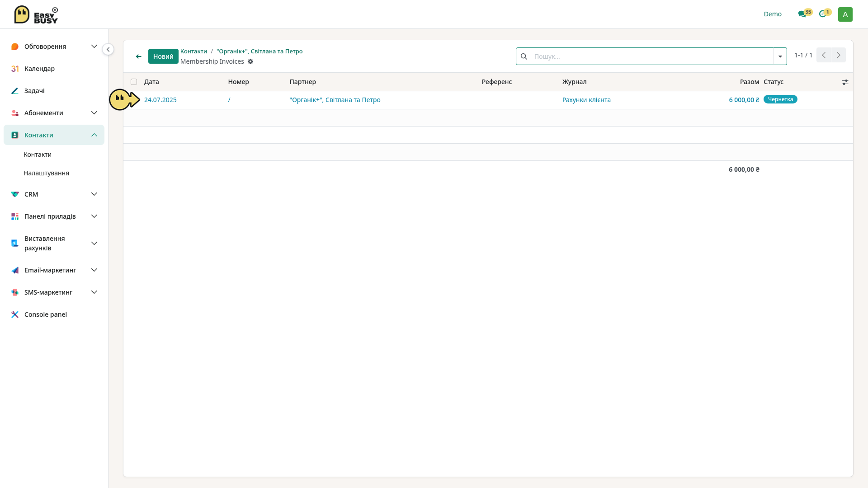Open the search options dropdown arrow

780,56
